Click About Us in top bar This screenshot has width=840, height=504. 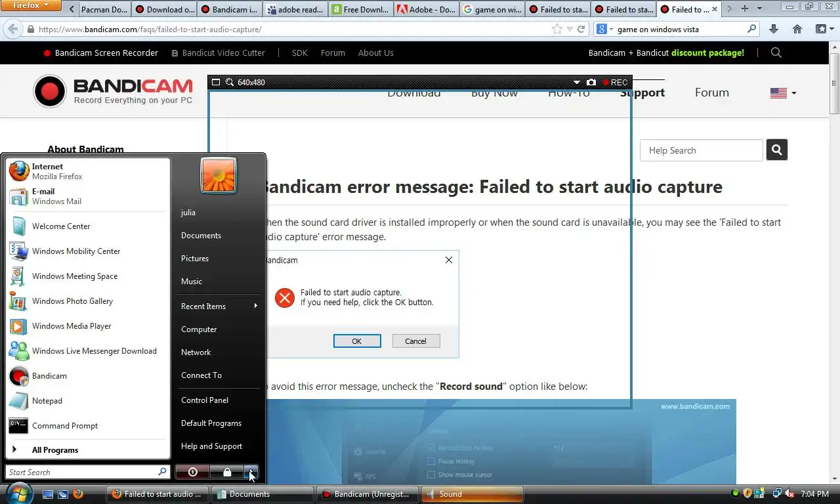tap(376, 52)
